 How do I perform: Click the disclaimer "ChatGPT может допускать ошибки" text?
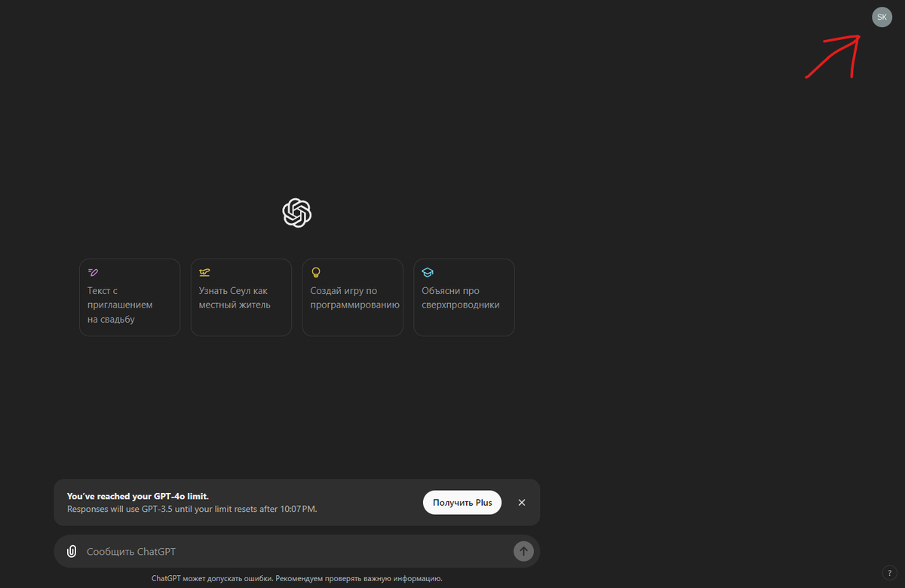pyautogui.click(x=297, y=578)
